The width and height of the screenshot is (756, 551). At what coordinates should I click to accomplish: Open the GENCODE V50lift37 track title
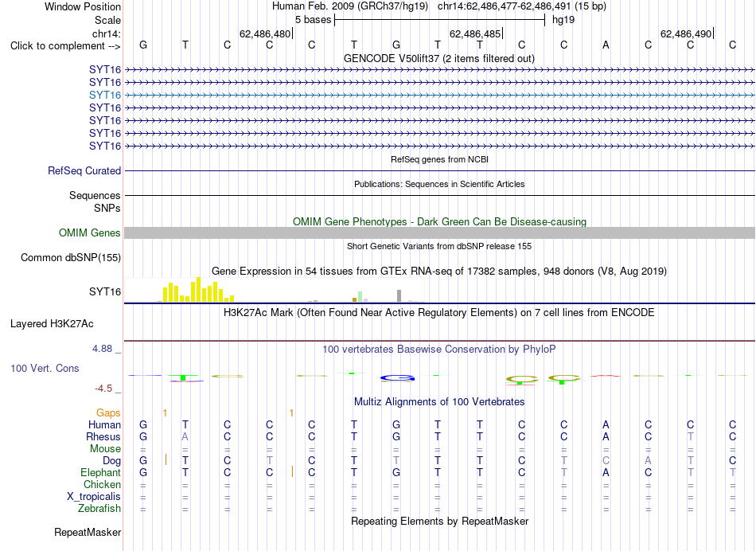tap(439, 58)
